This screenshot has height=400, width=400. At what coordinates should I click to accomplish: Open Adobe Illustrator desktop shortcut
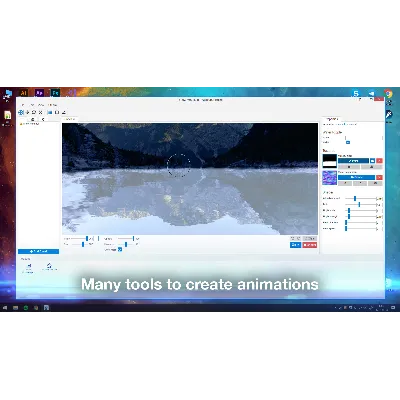click(23, 93)
